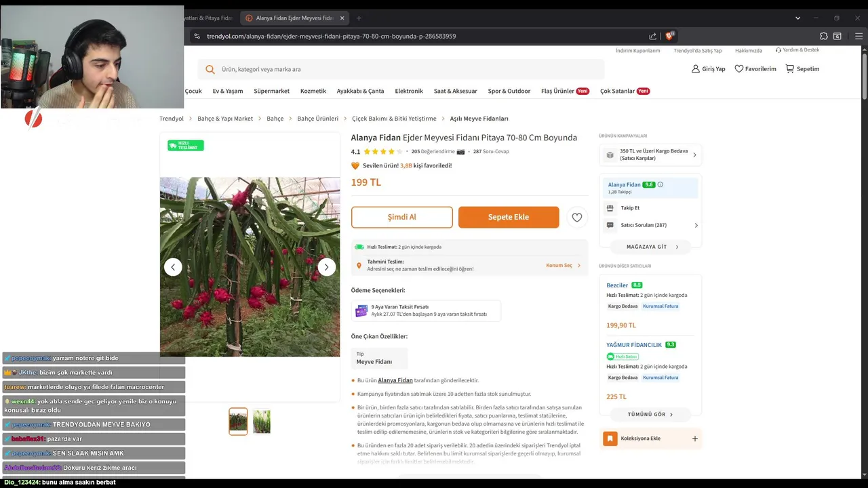This screenshot has width=868, height=488.
Task: Open Trendyol'da Satış Yap link
Action: [698, 51]
